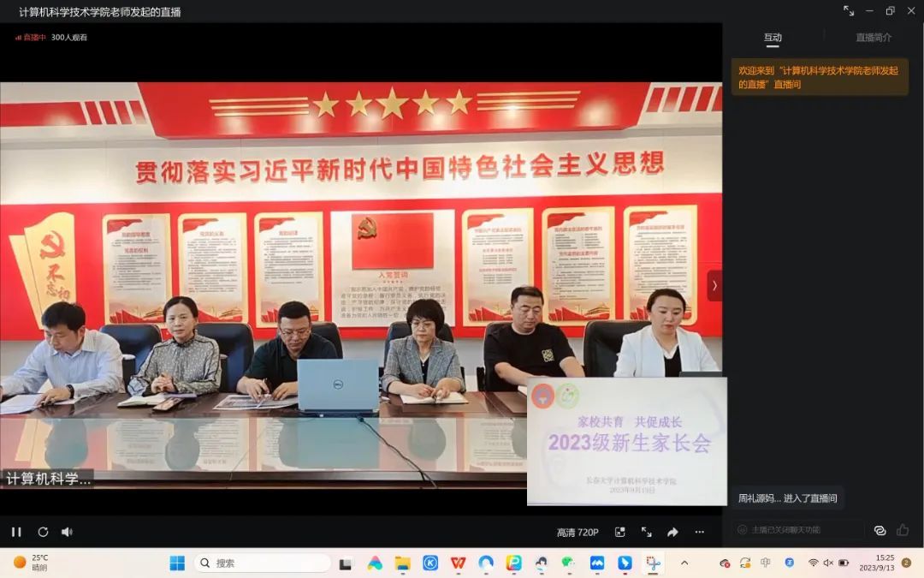Screen dimensions: 924x578
Task: Pause the live stream playback
Action: click(x=16, y=532)
